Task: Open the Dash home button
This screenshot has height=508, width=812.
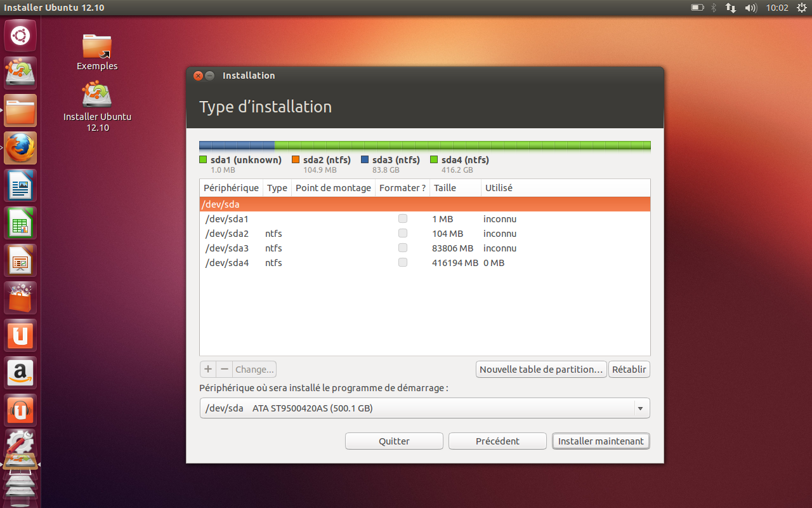Action: [x=20, y=36]
